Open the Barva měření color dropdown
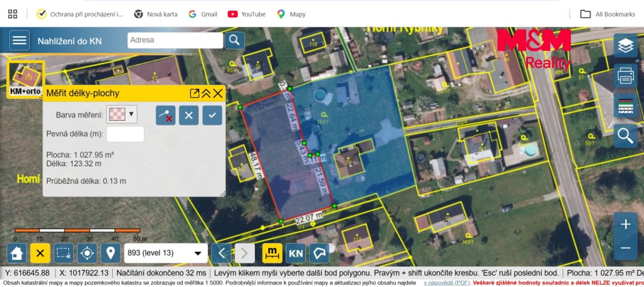The height and width of the screenshot is (287, 644). tap(122, 114)
